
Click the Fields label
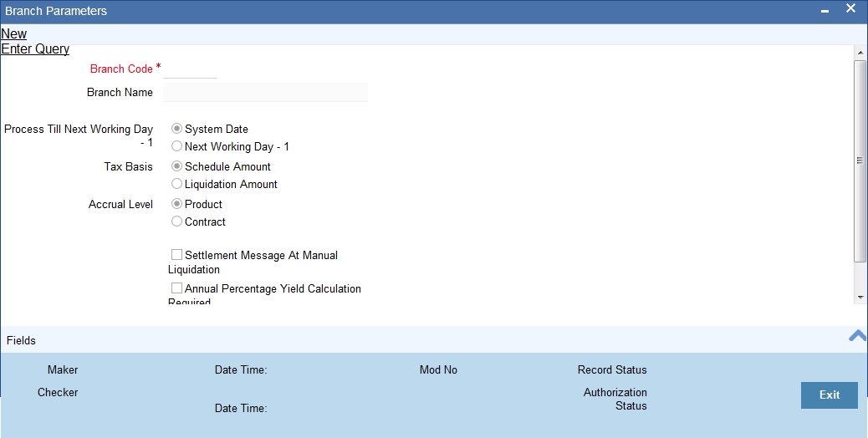(21, 341)
